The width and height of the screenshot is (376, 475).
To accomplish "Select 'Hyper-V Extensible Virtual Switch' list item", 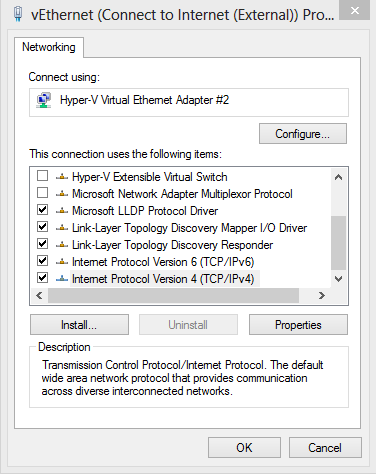I will [150, 177].
